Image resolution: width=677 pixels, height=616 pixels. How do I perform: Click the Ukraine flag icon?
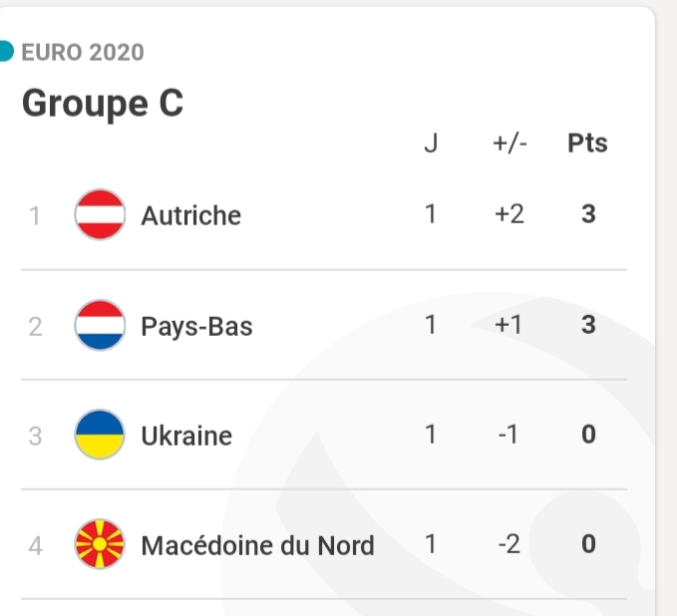click(100, 435)
